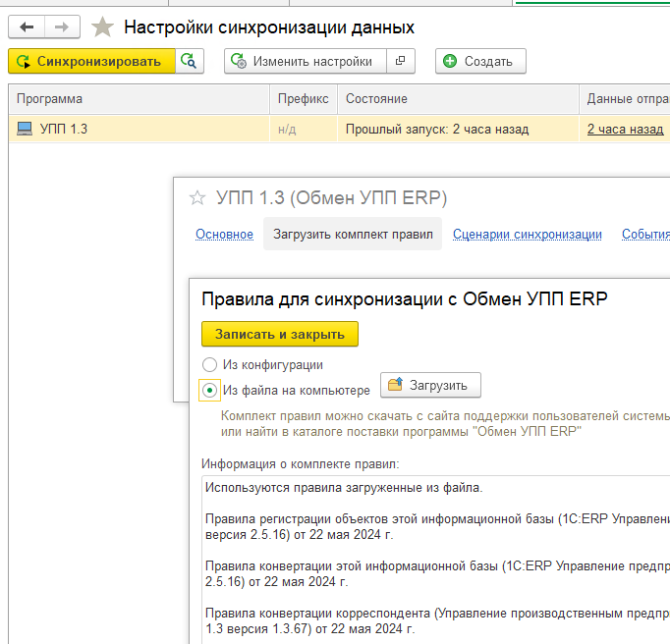
Task: Click the Данные отправлены column header
Action: 625,99
